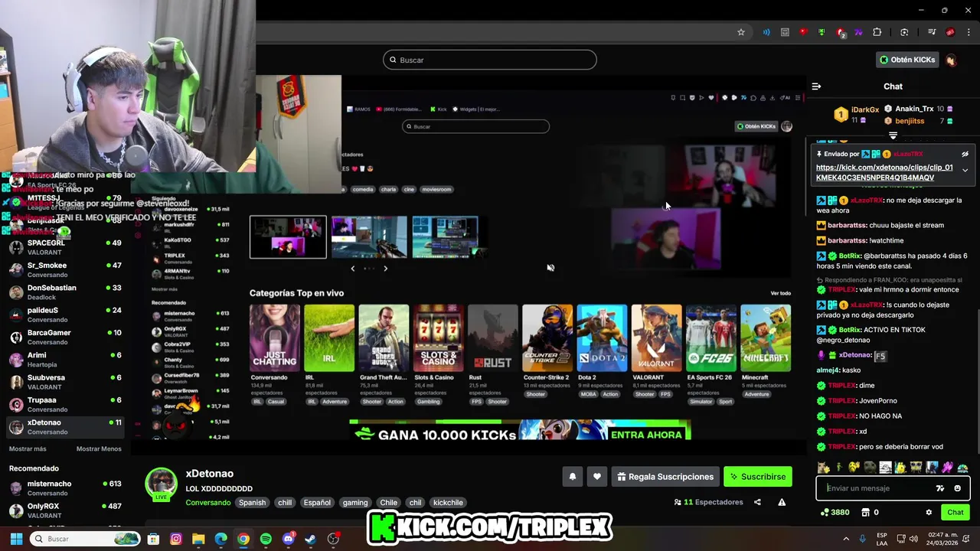Click the green Suscribirse button
The width and height of the screenshot is (980, 551).
(758, 477)
